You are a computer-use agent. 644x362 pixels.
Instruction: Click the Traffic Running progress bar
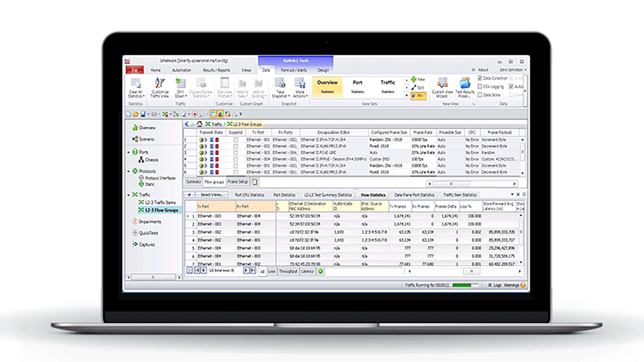coord(466,285)
